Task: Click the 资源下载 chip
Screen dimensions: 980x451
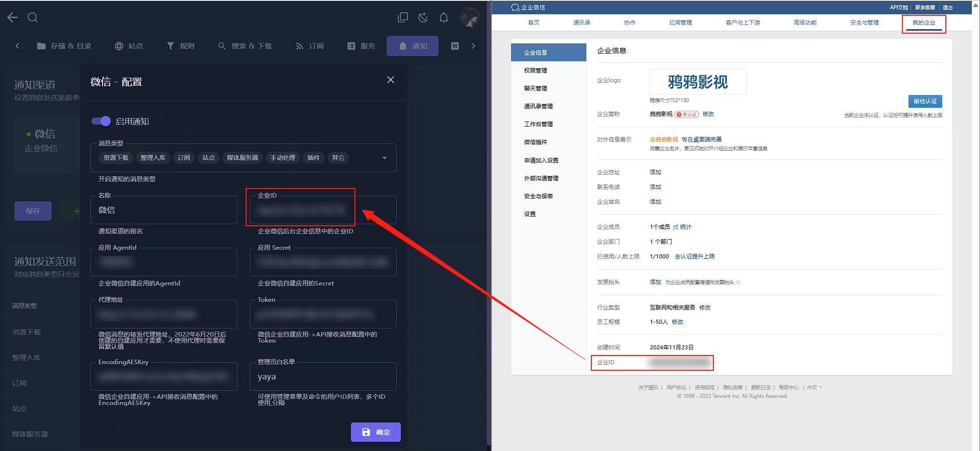Action: [116, 158]
